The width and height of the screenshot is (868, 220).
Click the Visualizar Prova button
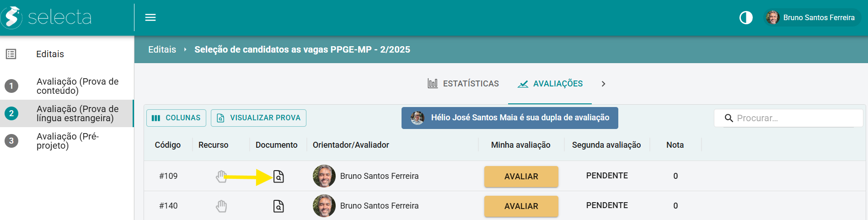click(x=258, y=118)
